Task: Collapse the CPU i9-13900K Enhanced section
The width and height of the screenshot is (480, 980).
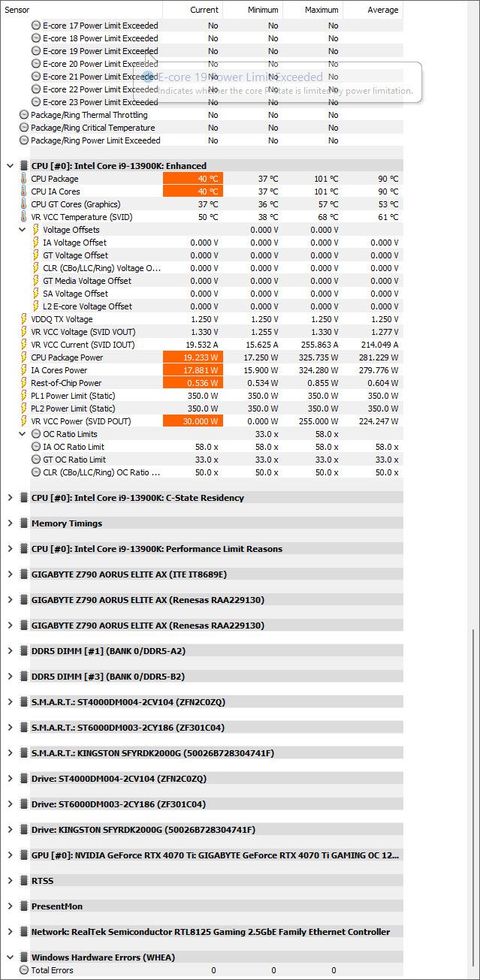Action: click(10, 166)
